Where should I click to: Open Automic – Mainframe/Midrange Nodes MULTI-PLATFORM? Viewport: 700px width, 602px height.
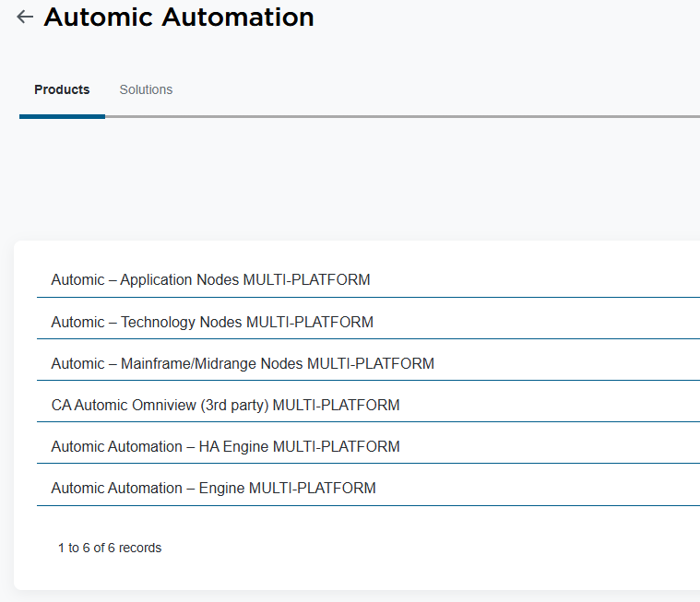pos(243,364)
